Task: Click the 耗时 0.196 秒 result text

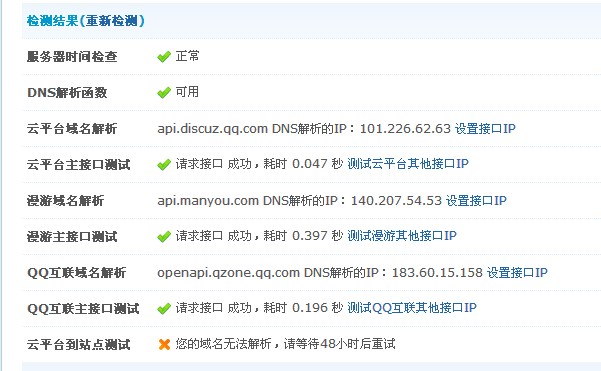Action: click(303, 308)
